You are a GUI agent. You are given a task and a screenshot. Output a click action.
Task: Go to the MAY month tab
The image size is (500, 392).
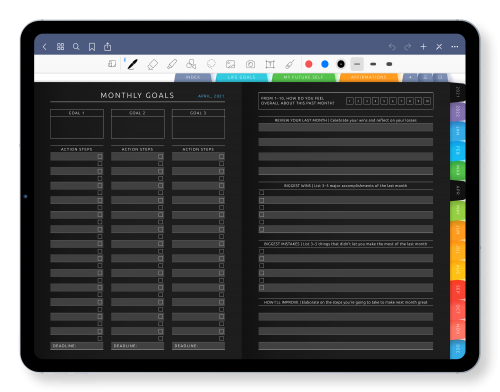click(458, 210)
